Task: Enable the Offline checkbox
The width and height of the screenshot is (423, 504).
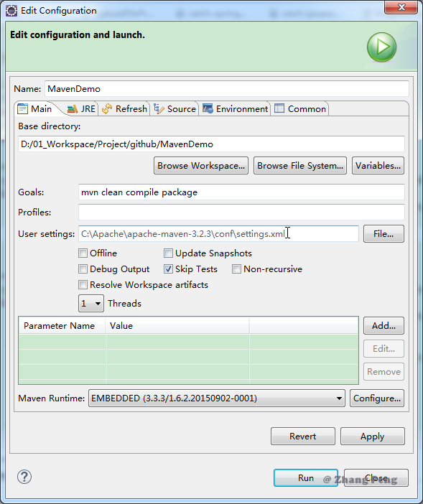Action: 83,253
